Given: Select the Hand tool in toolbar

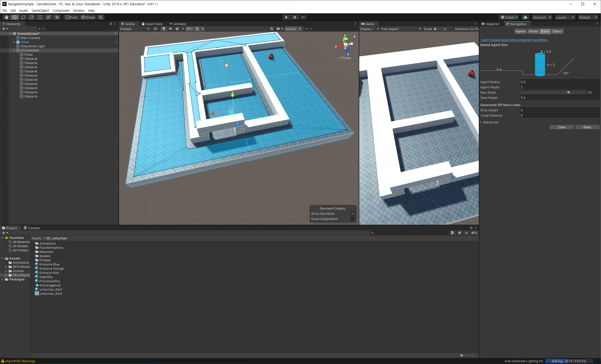Looking at the screenshot, I should [7, 17].
